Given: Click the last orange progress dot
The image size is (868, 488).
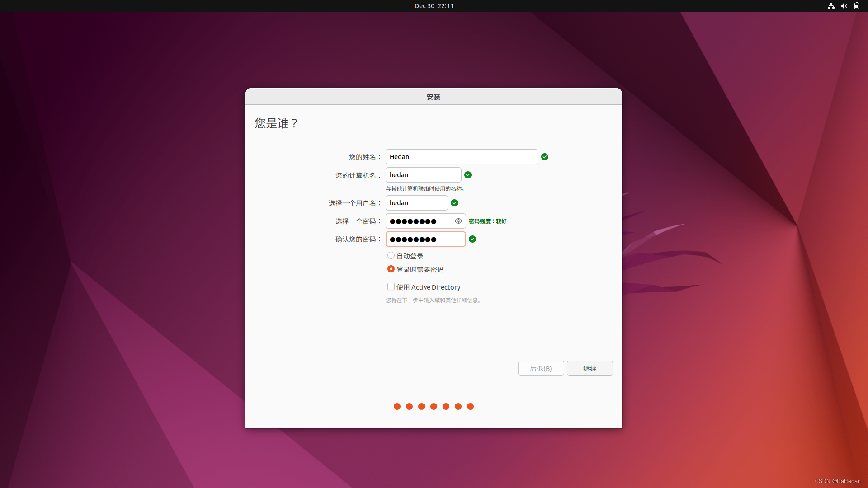Looking at the screenshot, I should [470, 407].
